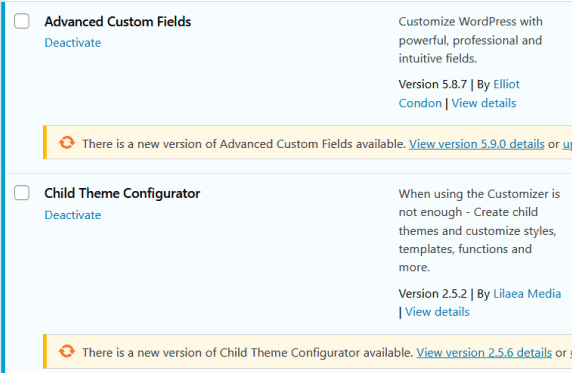Click the Version 5.8.7 text
The width and height of the screenshot is (572, 373).
[433, 84]
